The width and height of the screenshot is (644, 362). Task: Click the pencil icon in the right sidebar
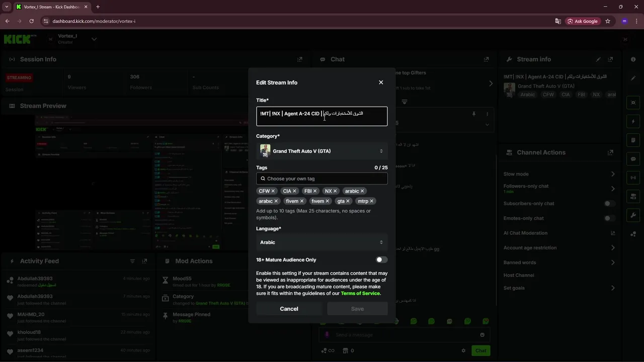point(633,78)
